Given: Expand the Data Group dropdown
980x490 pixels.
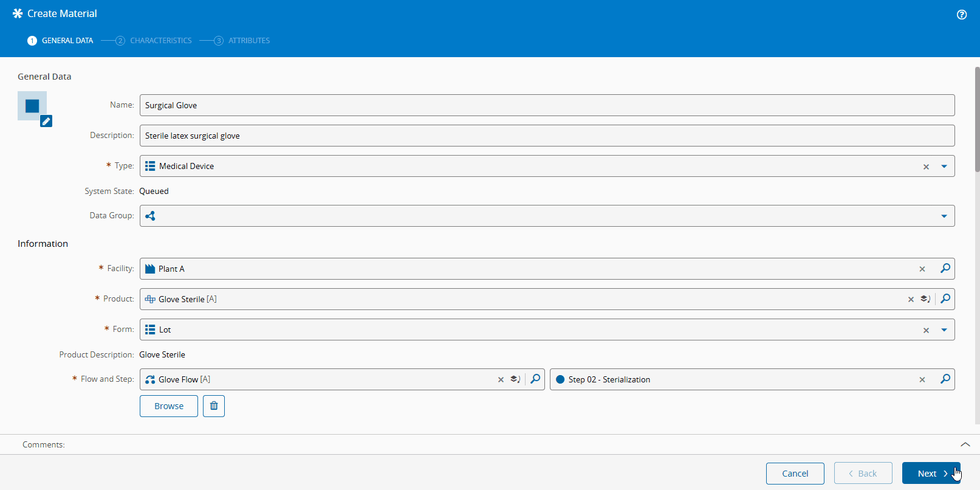Looking at the screenshot, I should (x=944, y=216).
